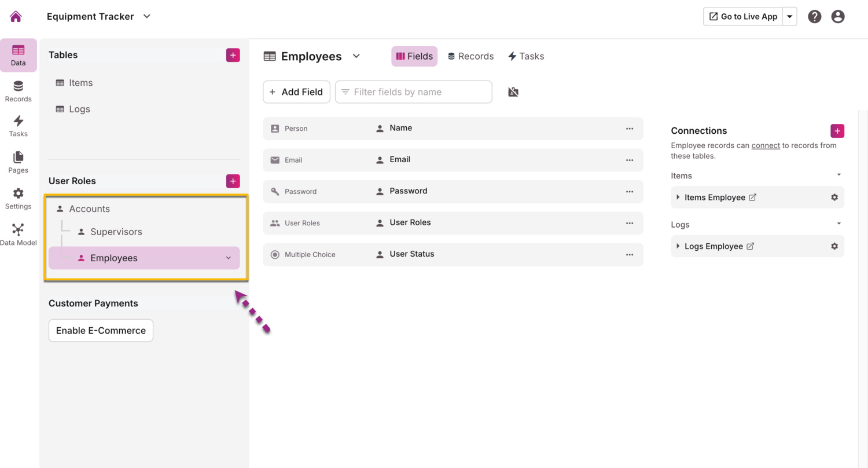Open the user account profile icon

tap(838, 16)
